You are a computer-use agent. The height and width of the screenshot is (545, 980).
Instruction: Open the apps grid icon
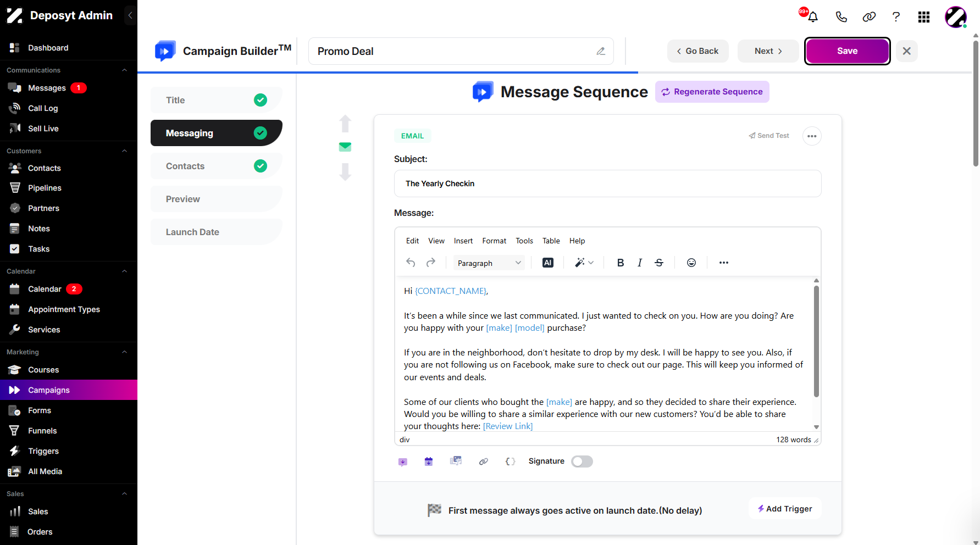click(x=924, y=17)
